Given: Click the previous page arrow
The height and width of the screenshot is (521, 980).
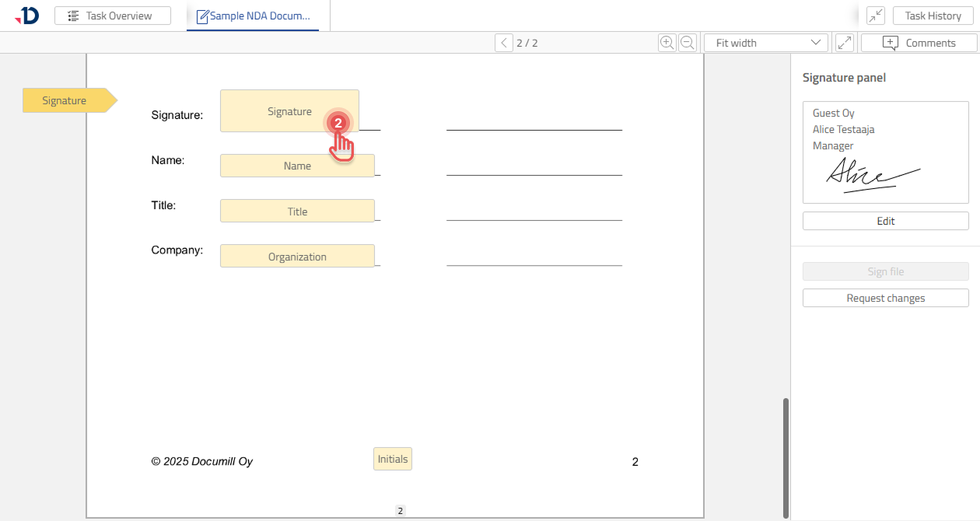Looking at the screenshot, I should [x=503, y=42].
